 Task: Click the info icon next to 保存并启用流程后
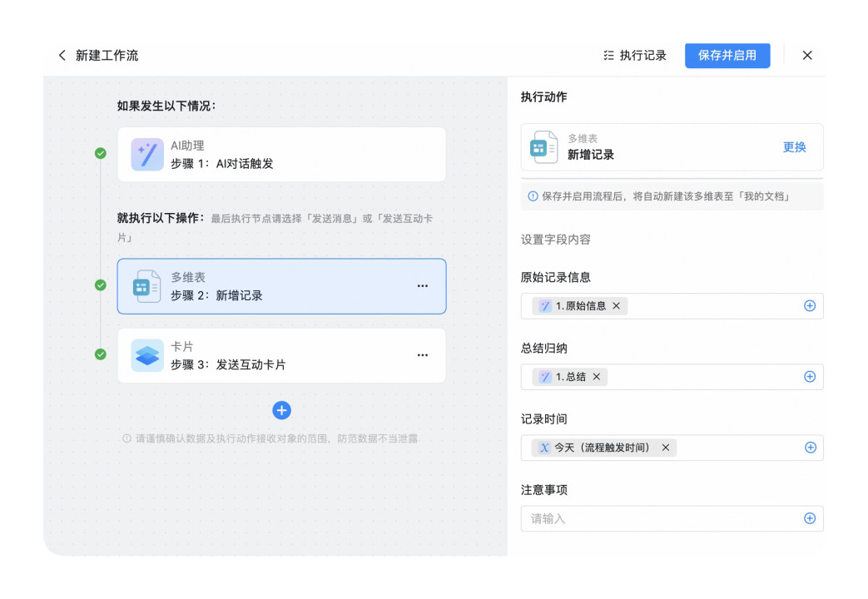pos(533,196)
